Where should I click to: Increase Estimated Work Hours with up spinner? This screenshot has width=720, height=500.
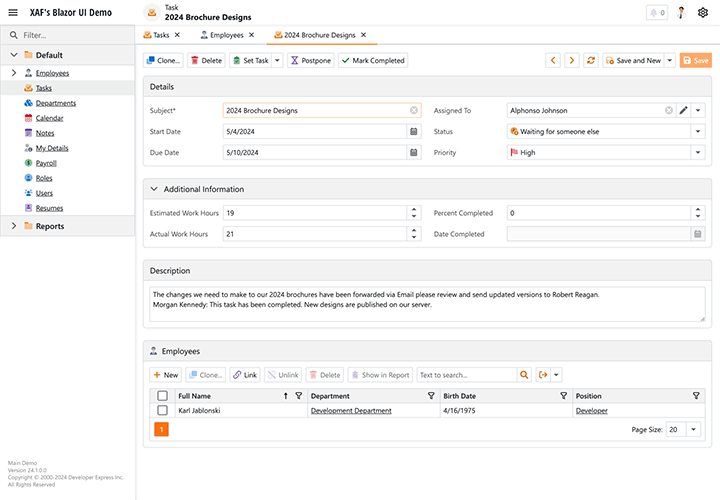point(414,209)
